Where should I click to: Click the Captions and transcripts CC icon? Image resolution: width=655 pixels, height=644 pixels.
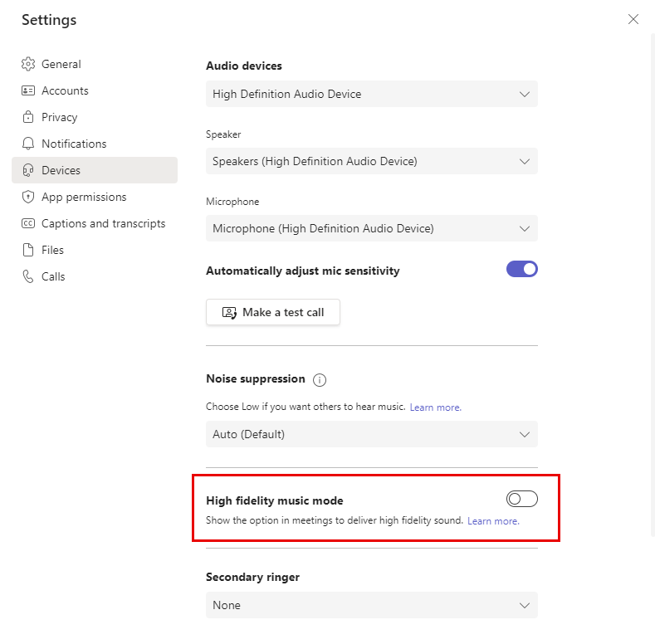coord(28,223)
